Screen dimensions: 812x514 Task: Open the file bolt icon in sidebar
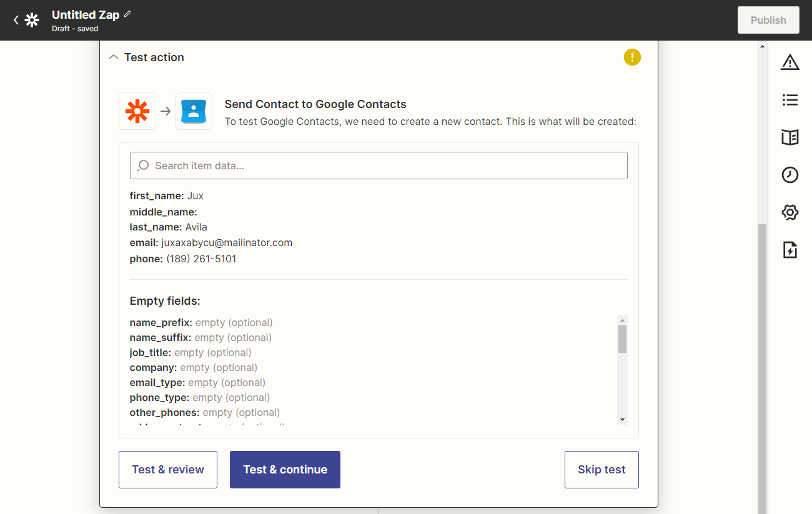click(790, 250)
